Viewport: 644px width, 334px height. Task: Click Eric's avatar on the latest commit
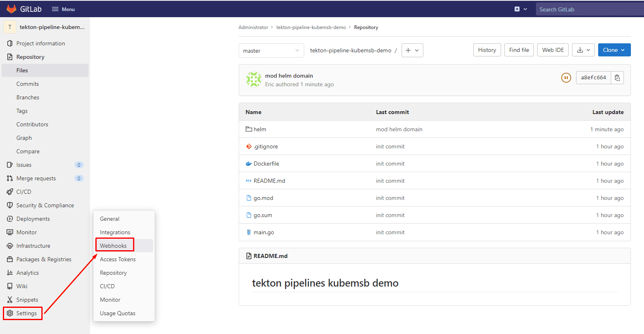(x=254, y=80)
